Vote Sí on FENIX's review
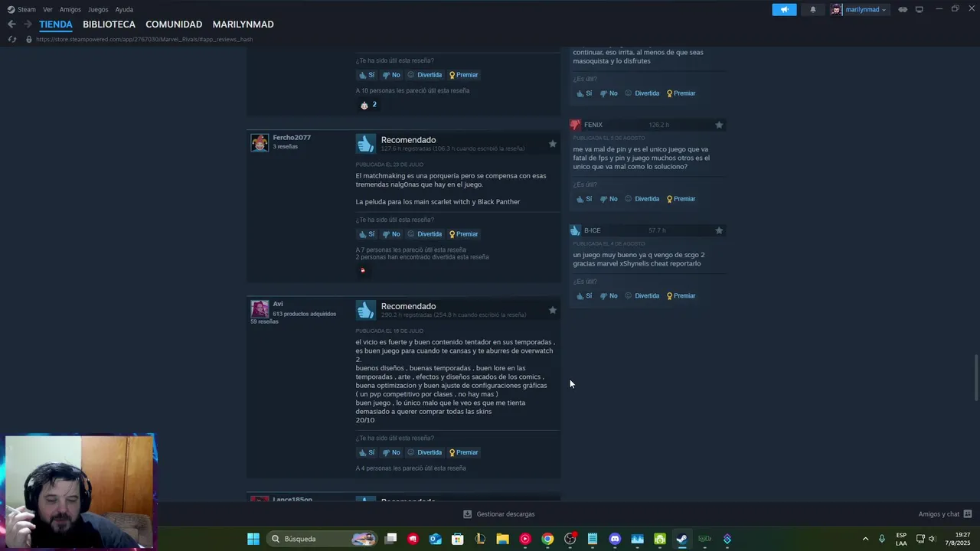 pyautogui.click(x=584, y=199)
